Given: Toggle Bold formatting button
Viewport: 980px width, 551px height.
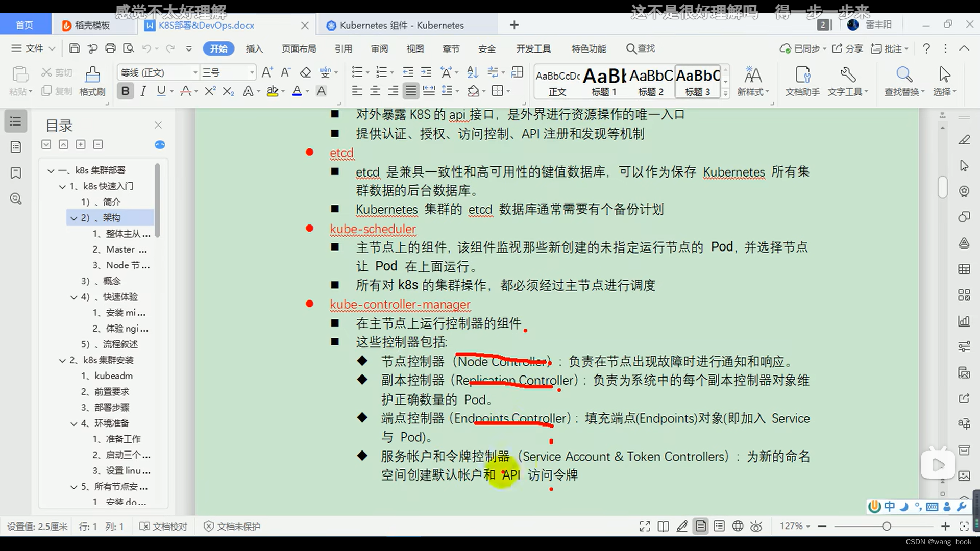Looking at the screenshot, I should 125,91.
